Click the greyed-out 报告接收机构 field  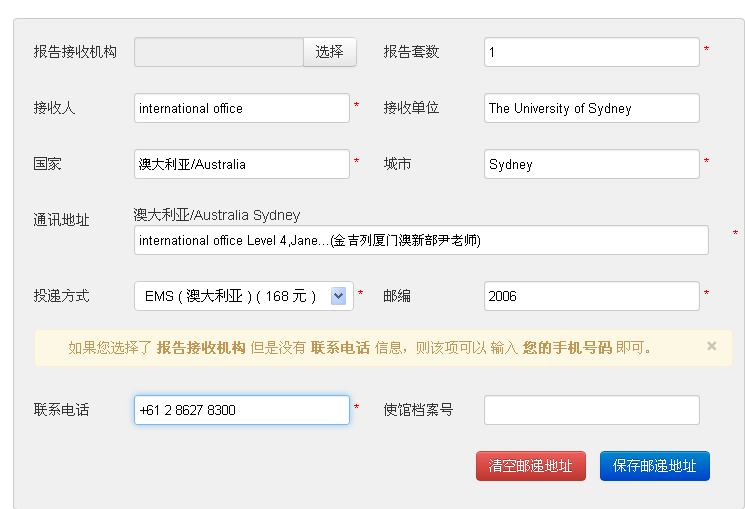click(218, 52)
